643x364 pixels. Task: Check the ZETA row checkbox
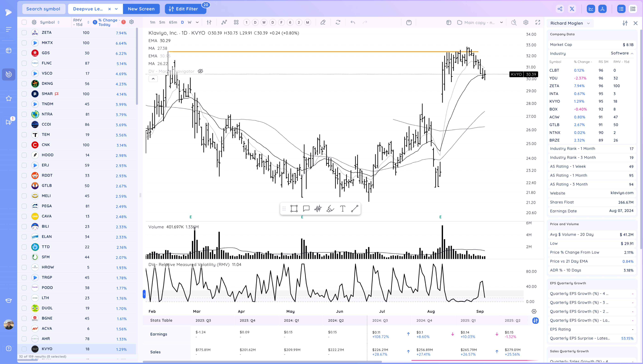coord(24,32)
